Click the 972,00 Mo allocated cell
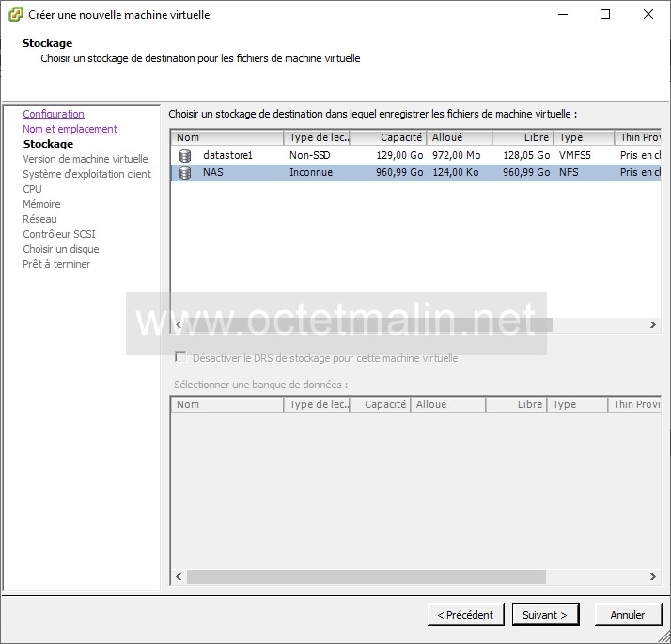 [x=456, y=155]
